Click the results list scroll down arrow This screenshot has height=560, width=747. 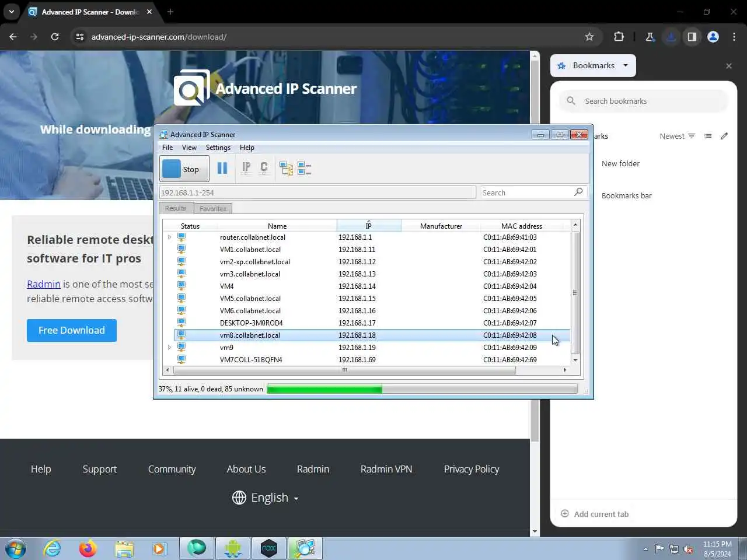click(575, 360)
